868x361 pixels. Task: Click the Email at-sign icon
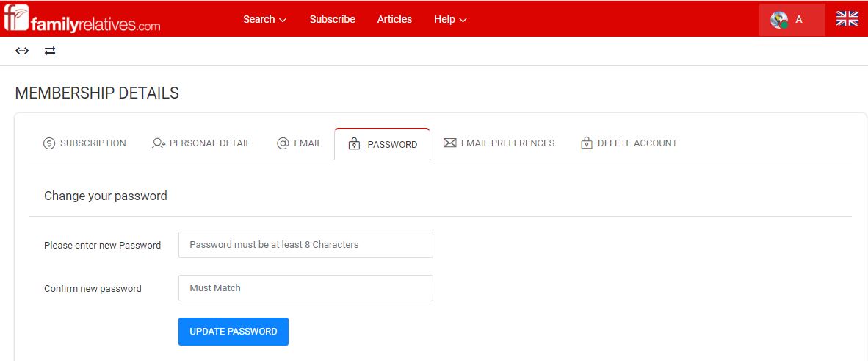pyautogui.click(x=283, y=143)
